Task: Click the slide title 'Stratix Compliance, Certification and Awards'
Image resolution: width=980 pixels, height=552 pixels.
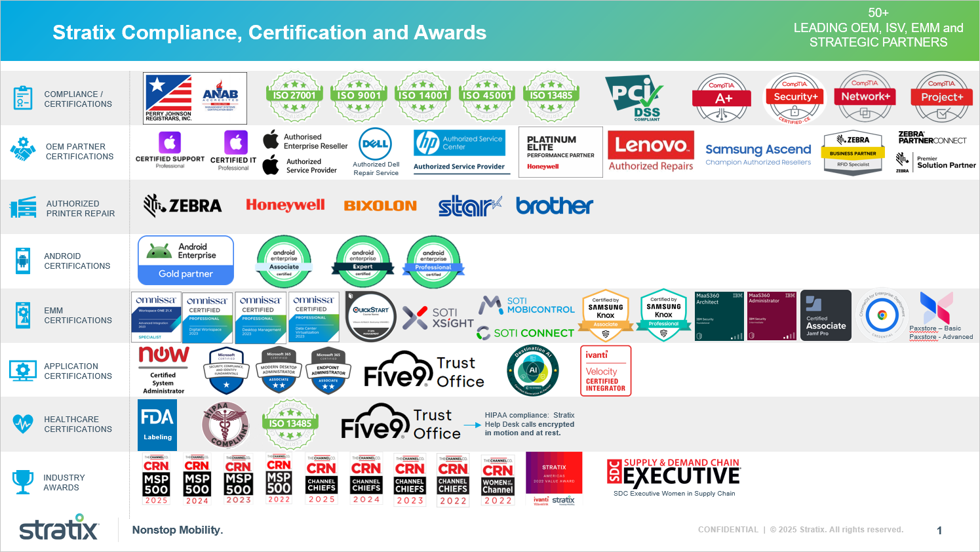Action: click(x=269, y=32)
